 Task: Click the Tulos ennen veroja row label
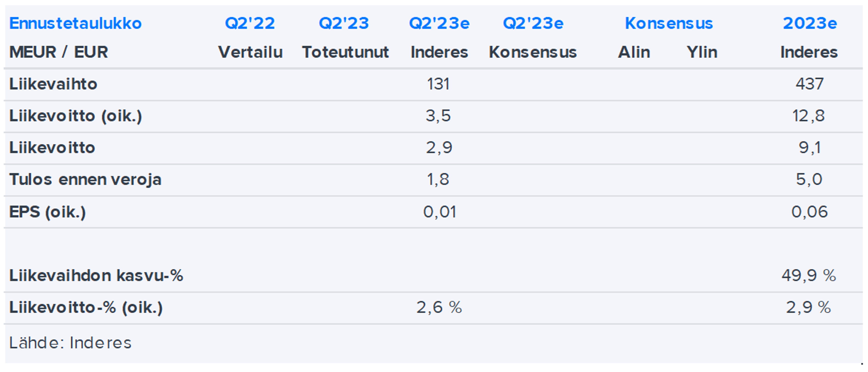coord(85,180)
